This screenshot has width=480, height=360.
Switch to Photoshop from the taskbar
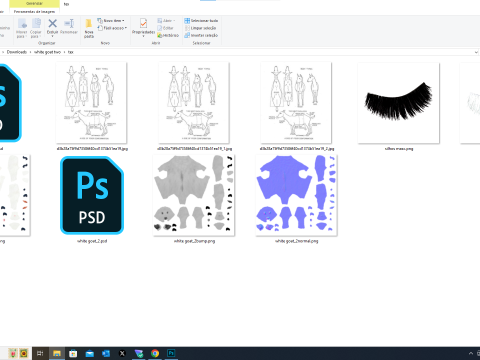click(171, 353)
